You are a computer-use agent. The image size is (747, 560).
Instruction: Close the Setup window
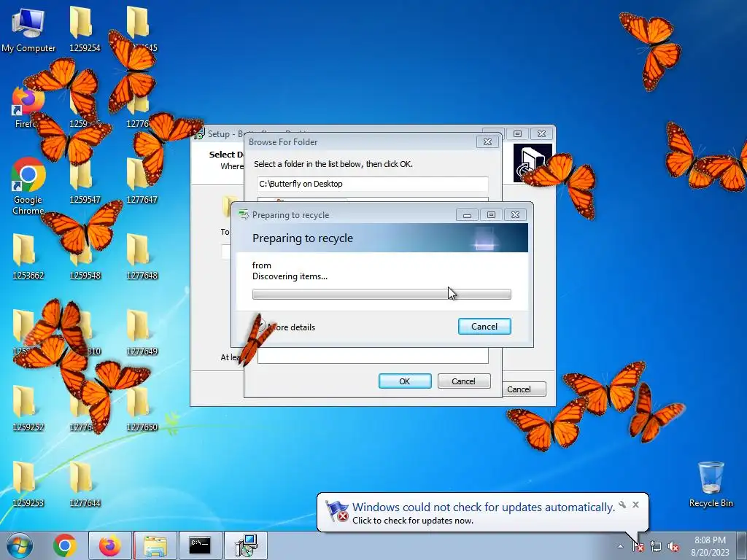[x=542, y=134]
